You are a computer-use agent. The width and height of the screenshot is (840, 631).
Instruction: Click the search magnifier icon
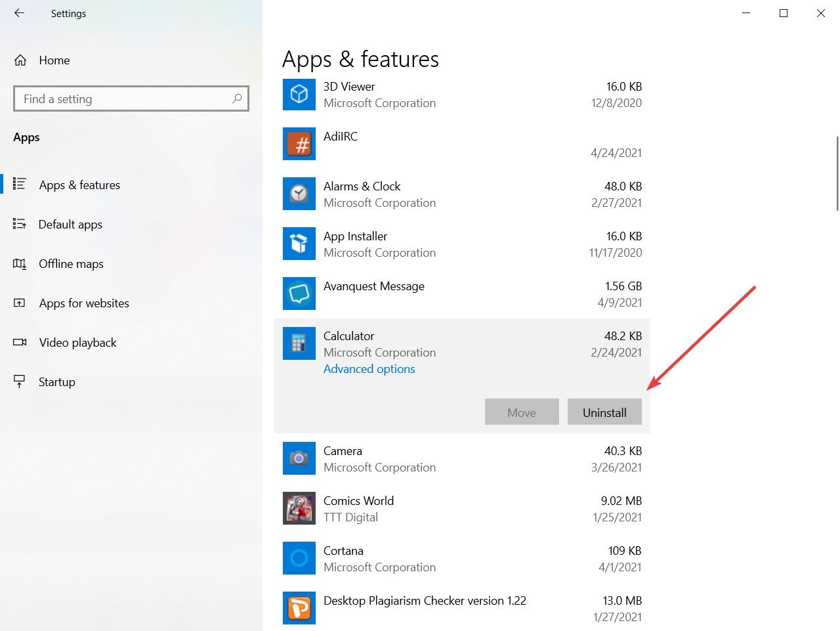[237, 98]
